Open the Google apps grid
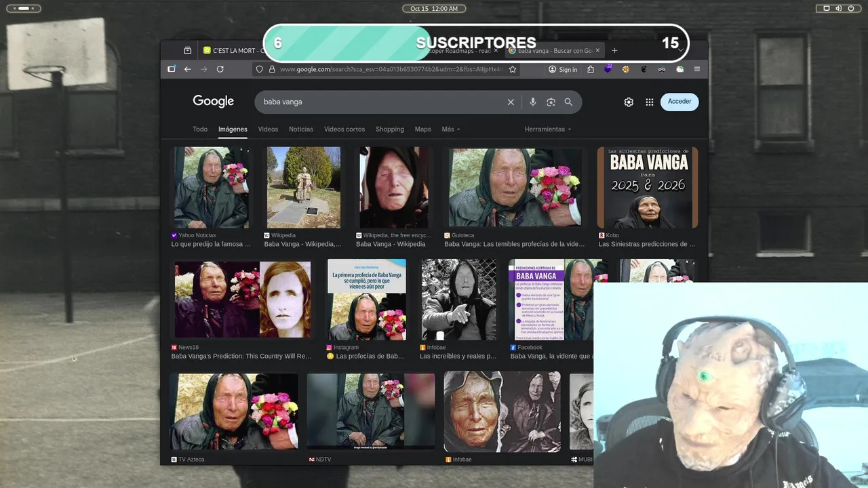This screenshot has height=488, width=868. pos(649,102)
